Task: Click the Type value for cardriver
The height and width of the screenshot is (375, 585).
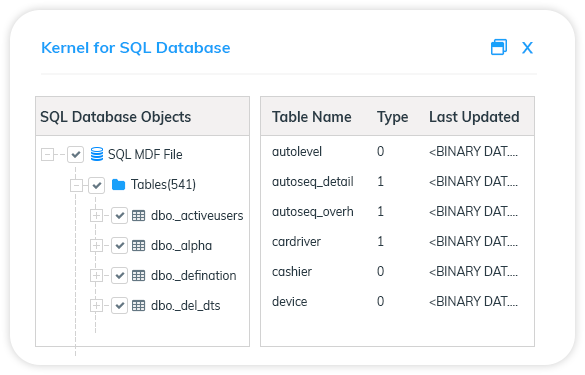Action: (x=380, y=241)
